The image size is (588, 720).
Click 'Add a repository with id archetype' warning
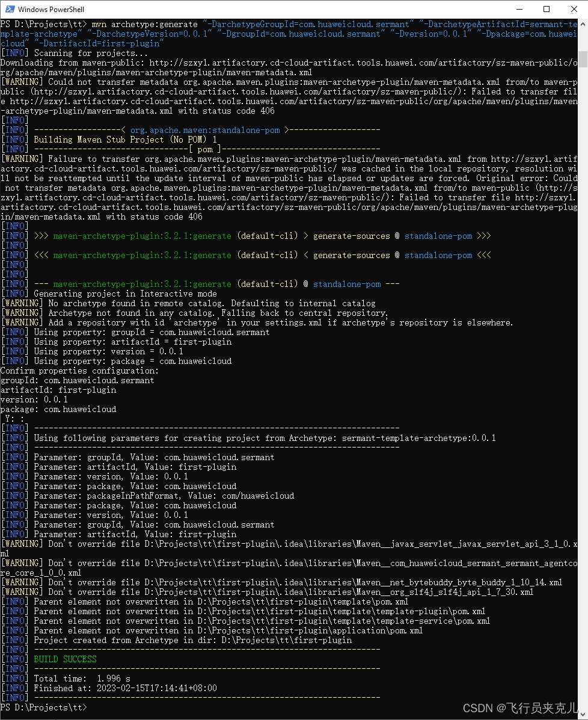tap(257, 322)
